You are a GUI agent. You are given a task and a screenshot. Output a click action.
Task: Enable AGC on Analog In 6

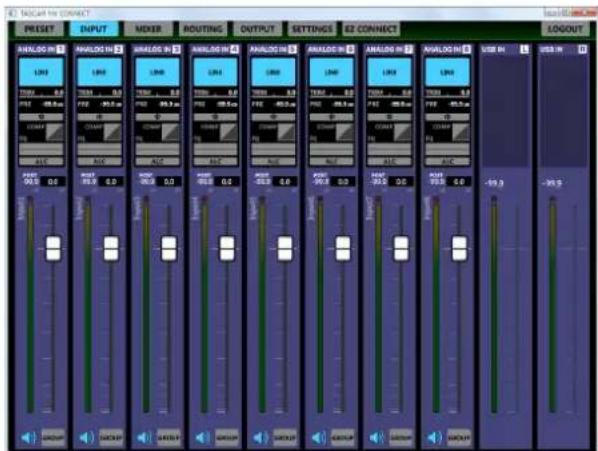[x=331, y=162]
